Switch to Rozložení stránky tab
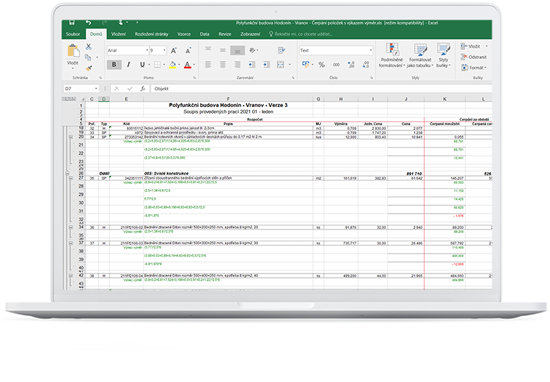Image resolution: width=550 pixels, height=382 pixels. point(152,34)
